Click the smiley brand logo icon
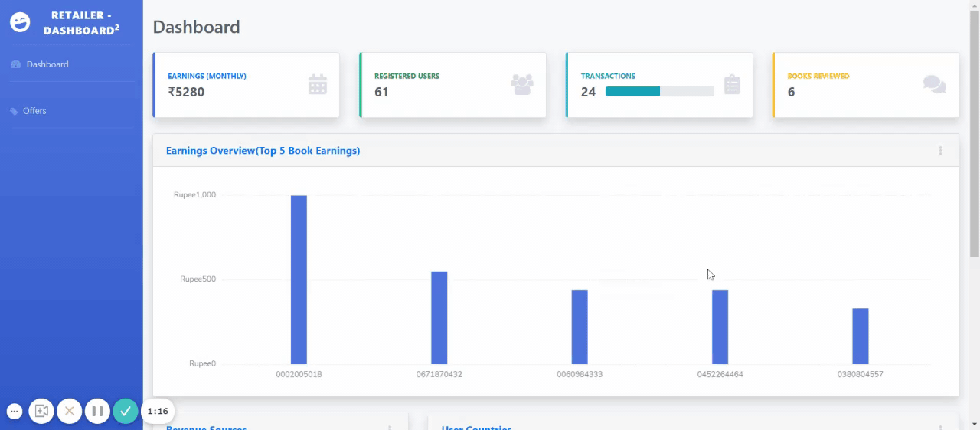 20,22
